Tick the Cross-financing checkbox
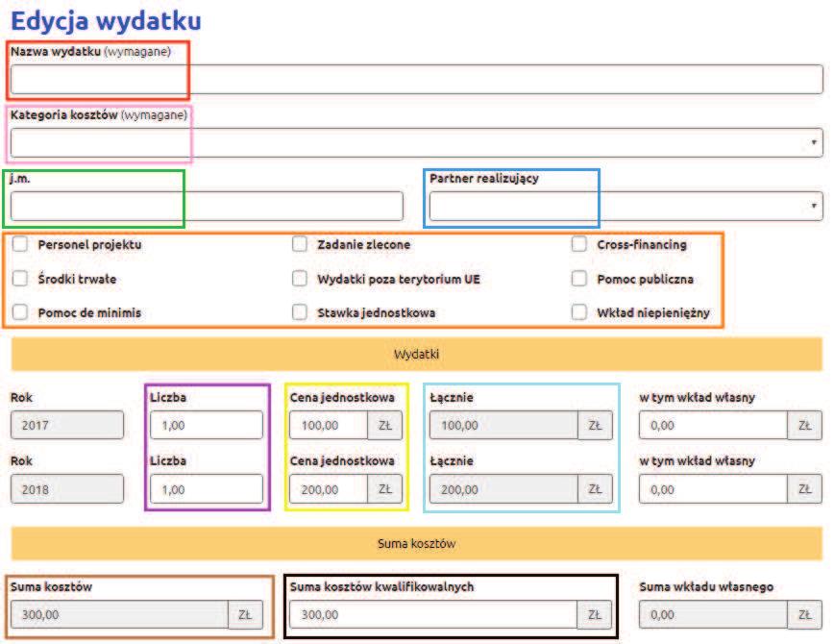 (x=579, y=244)
